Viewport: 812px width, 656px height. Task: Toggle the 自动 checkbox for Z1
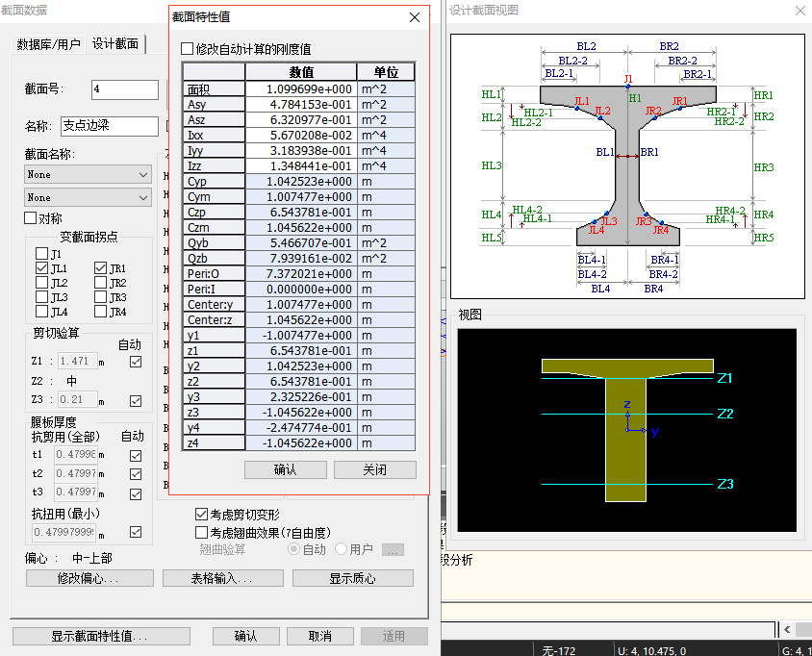(136, 362)
